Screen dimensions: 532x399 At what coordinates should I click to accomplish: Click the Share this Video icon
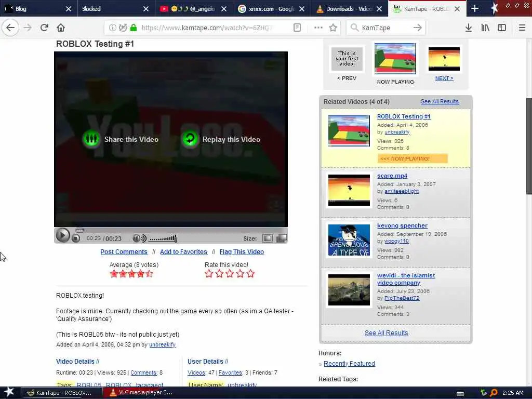(x=91, y=139)
